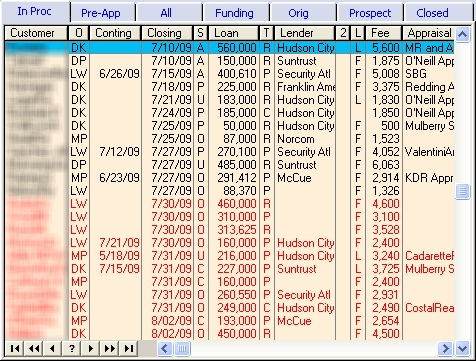Click the 313,625 loan amount
This screenshot has width=476, height=361.
[234, 230]
